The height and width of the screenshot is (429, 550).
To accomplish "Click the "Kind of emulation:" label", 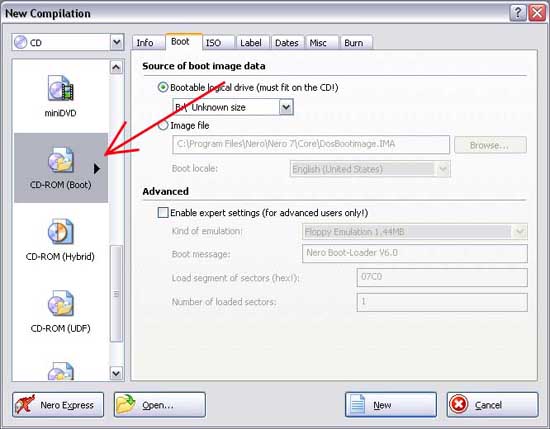I will [207, 231].
